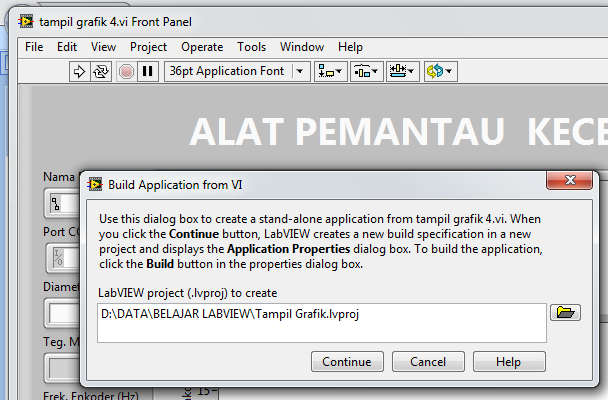Click the Cancel button in the dialog

(428, 362)
